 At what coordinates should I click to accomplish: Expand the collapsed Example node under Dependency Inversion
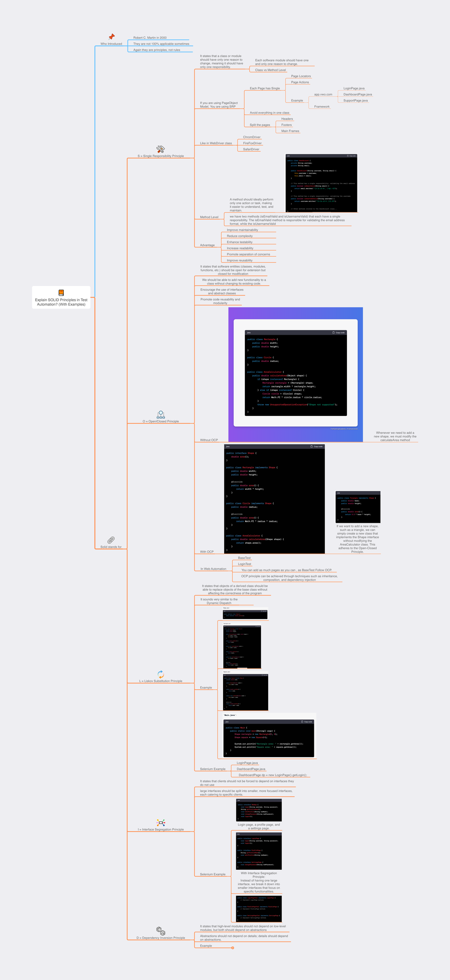[x=232, y=948]
